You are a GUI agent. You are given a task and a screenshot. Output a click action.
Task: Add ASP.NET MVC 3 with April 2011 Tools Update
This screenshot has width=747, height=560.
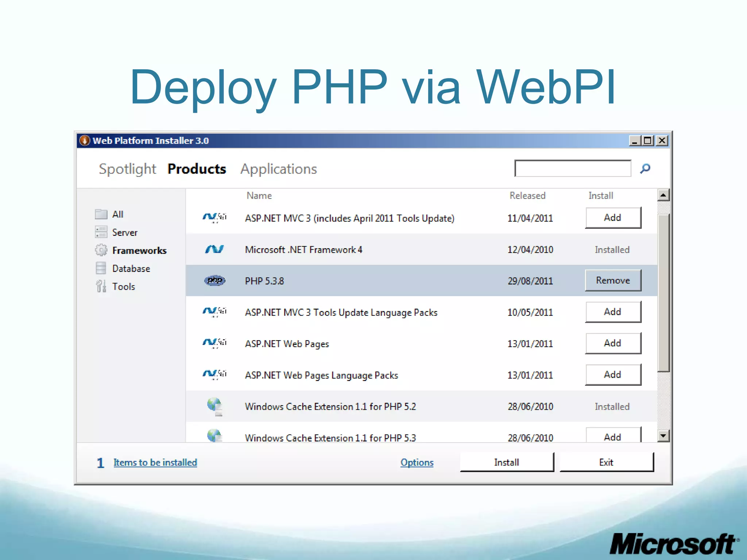coord(613,218)
